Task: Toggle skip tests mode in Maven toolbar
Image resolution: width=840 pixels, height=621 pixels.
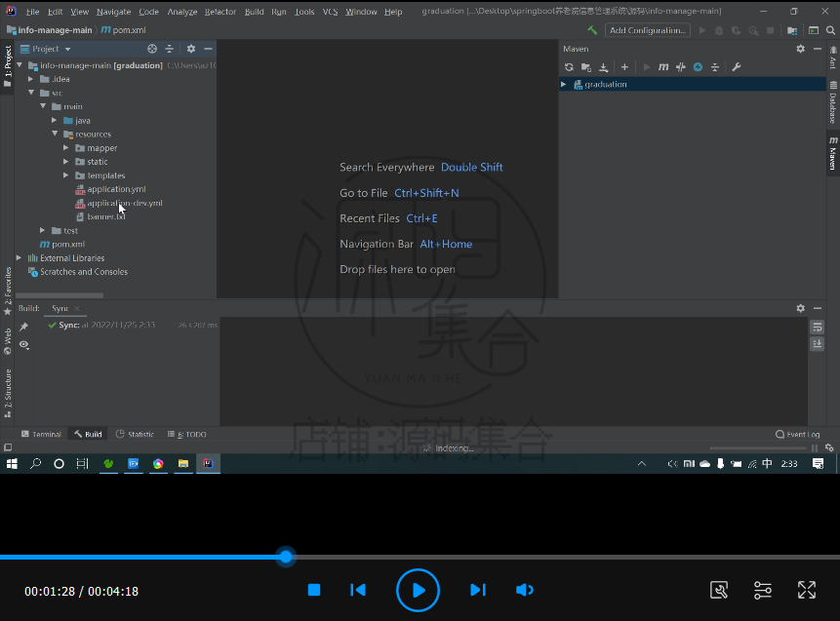Action: (x=680, y=66)
